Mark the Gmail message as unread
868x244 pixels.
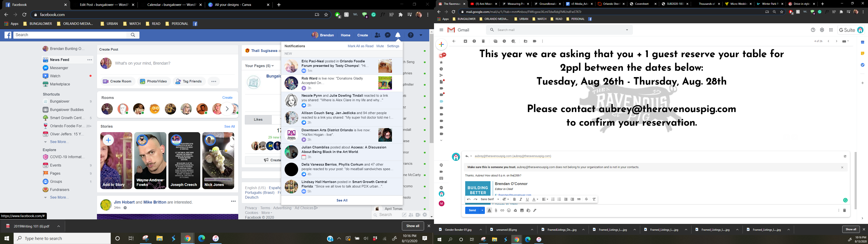pyautogui.click(x=495, y=41)
